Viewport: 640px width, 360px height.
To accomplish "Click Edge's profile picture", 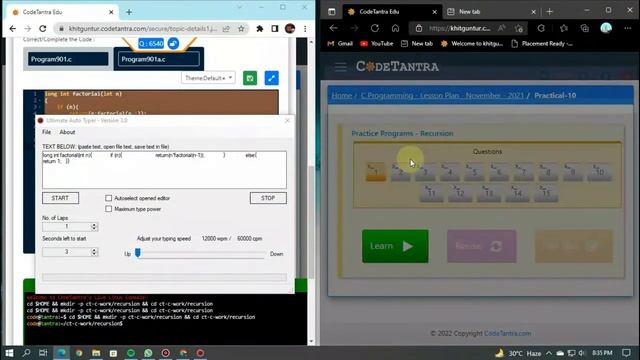I will pyautogui.click(x=606, y=28).
